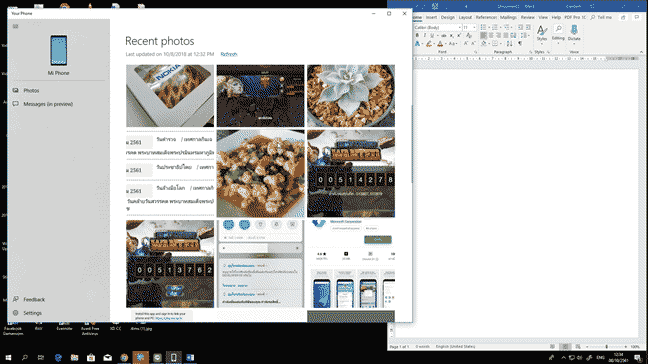Image resolution: width=648 pixels, height=364 pixels.
Task: Toggle Show paragraph marks in Word
Action: [520, 43]
